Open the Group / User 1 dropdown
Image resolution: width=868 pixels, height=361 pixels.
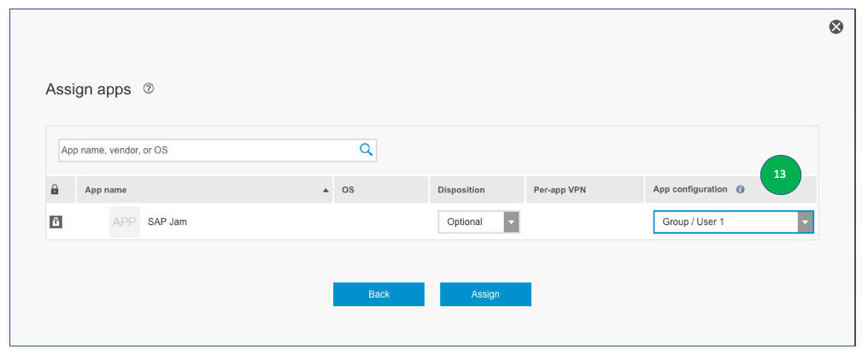point(804,222)
